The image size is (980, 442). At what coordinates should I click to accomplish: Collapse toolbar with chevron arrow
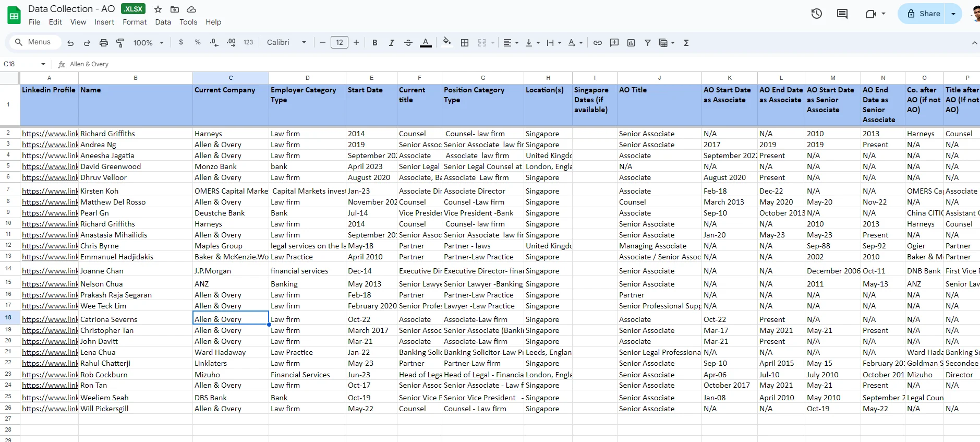[x=974, y=43]
